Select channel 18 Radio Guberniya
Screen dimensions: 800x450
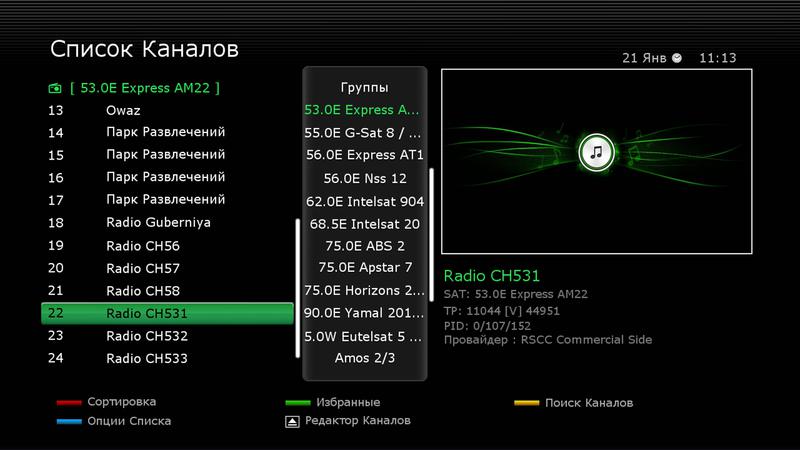(167, 222)
